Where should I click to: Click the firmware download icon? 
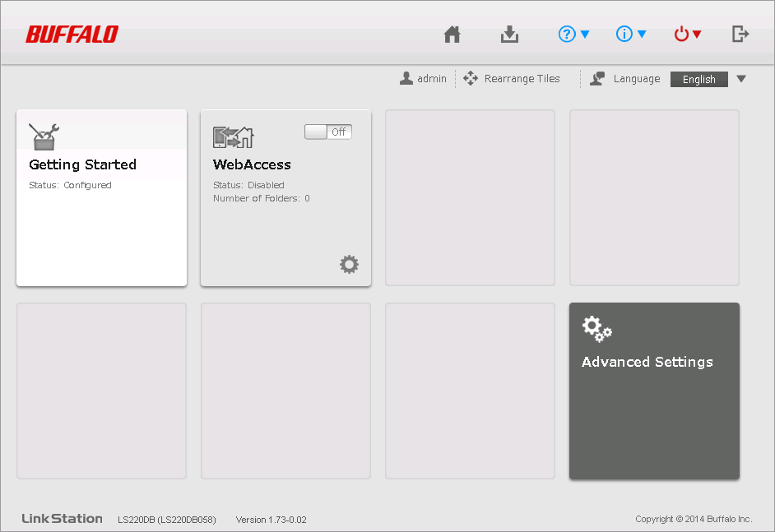(509, 34)
